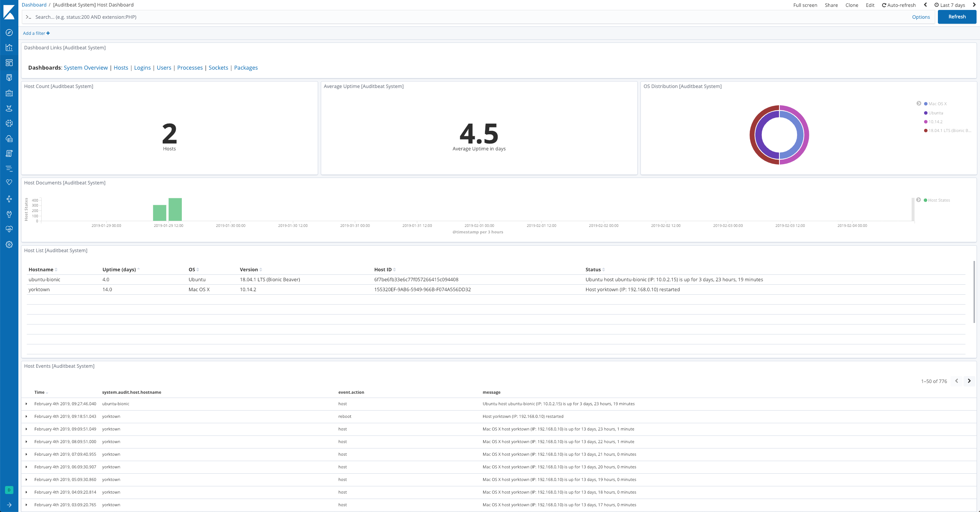Toggle Host States legend in Host Documents chart
980x512 pixels.
coord(940,200)
